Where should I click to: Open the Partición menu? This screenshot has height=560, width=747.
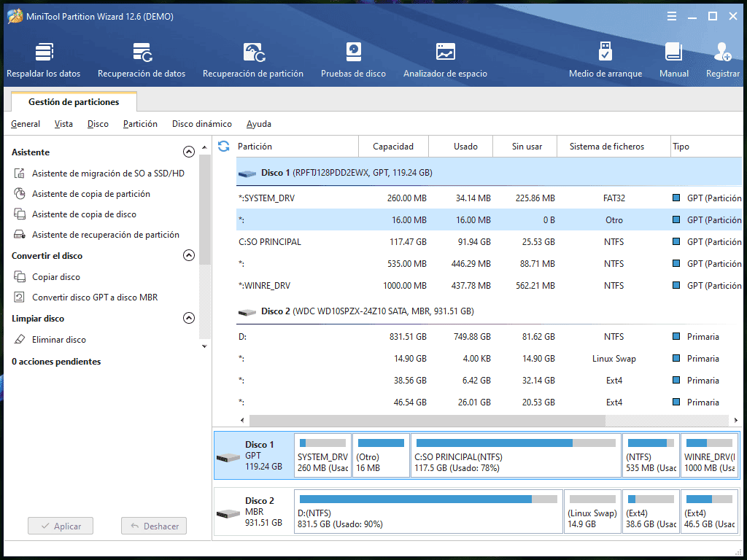tap(140, 124)
